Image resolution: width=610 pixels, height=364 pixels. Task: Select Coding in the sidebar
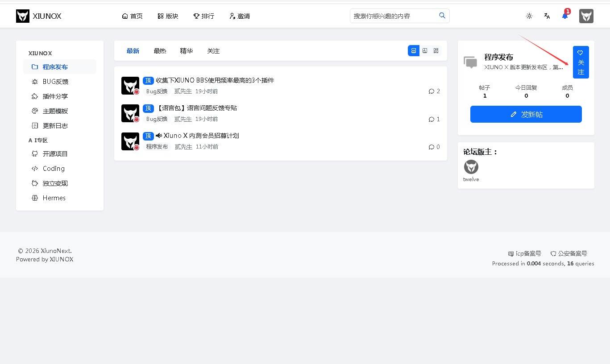(60, 169)
